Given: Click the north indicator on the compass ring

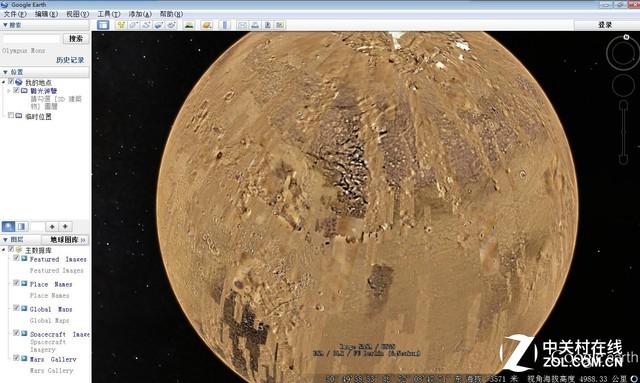Looking at the screenshot, I should point(626,37).
